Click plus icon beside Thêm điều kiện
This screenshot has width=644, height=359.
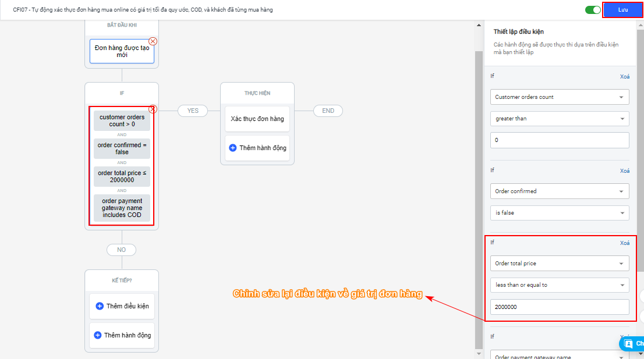pyautogui.click(x=100, y=306)
